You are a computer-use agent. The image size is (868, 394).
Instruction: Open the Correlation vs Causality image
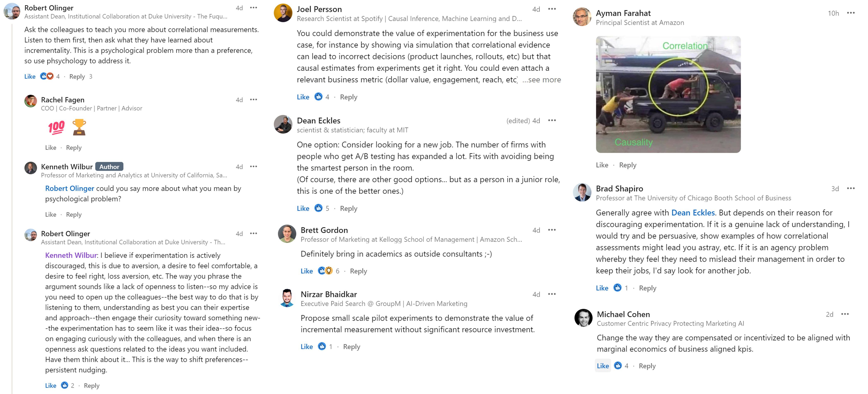click(x=668, y=94)
